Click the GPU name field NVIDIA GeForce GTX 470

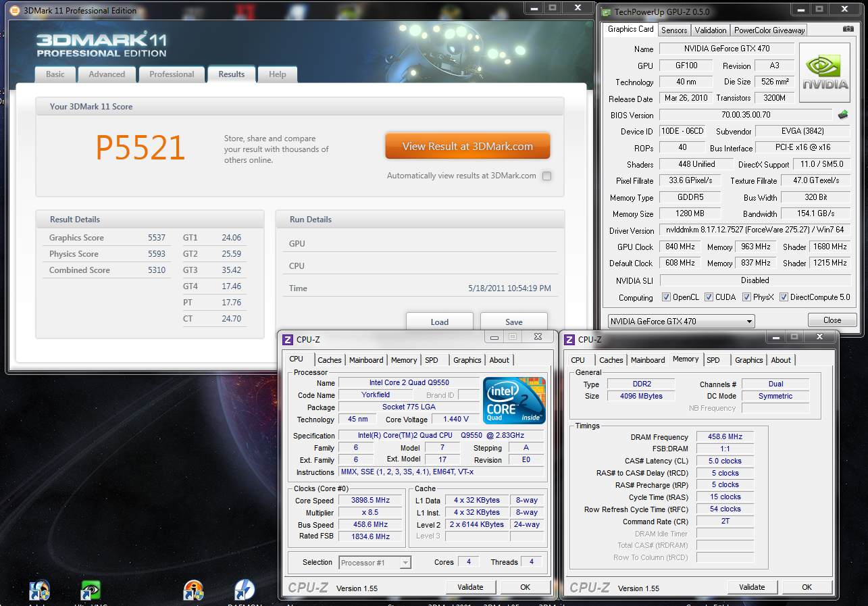[727, 49]
